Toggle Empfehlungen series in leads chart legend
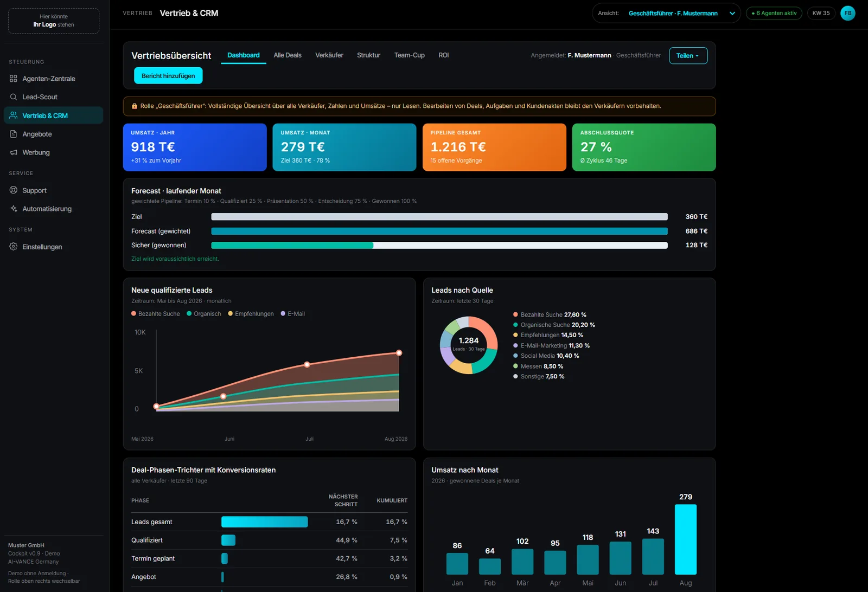The image size is (868, 592). click(251, 314)
